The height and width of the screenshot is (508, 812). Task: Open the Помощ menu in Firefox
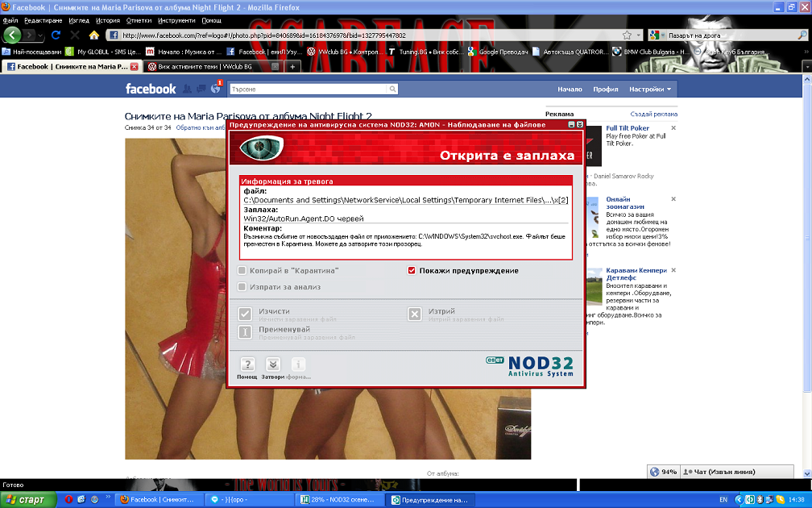pos(211,21)
